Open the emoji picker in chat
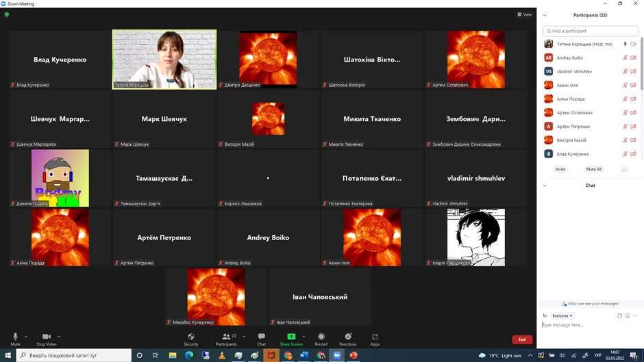The image size is (644, 362). pyautogui.click(x=628, y=315)
